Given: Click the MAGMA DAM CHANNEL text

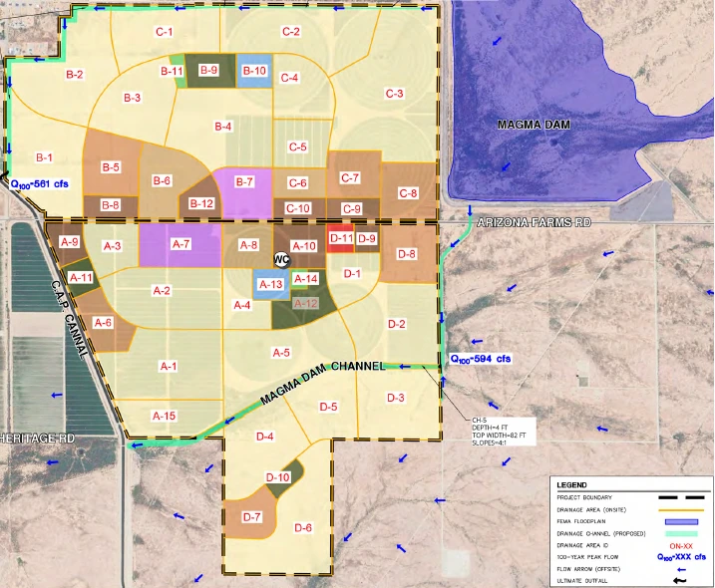Looking at the screenshot, I should click(322, 383).
